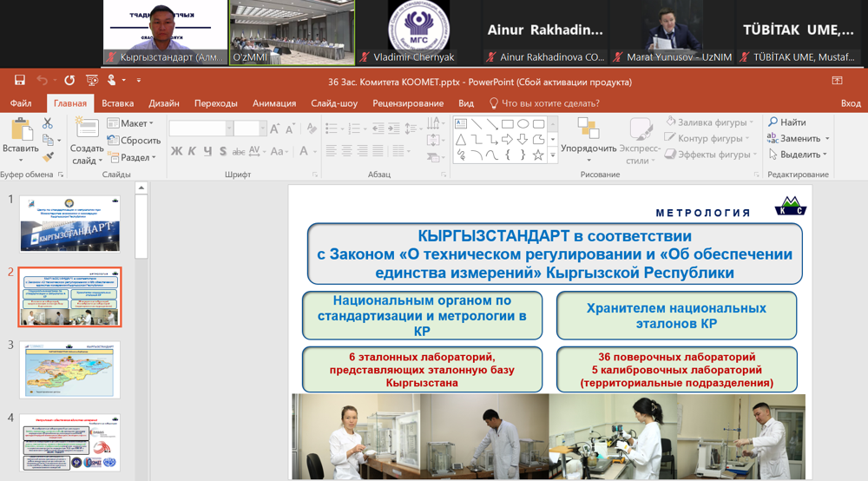The image size is (868, 481).
Task: Toggle bold Ж formatting
Action: [x=176, y=151]
